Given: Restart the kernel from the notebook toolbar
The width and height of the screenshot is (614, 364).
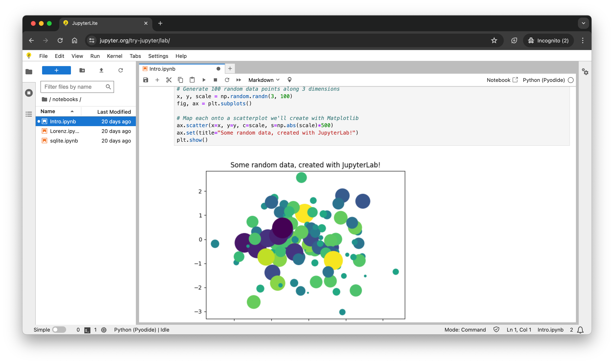Looking at the screenshot, I should point(227,80).
